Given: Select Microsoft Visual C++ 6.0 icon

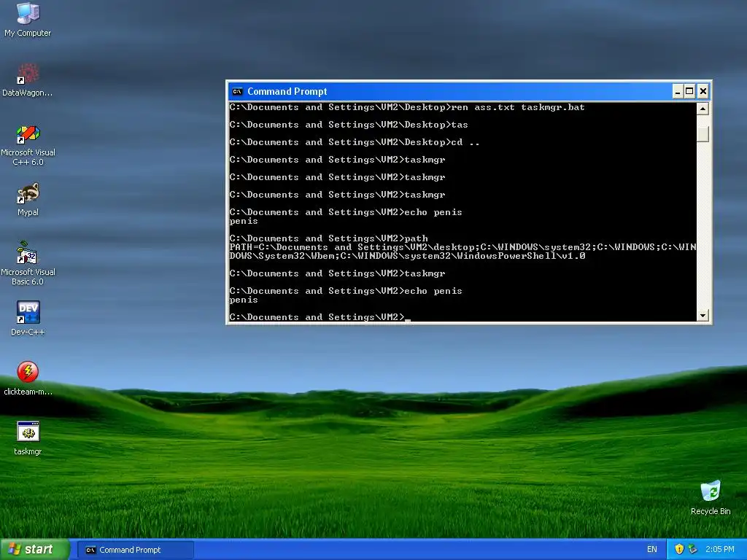Looking at the screenshot, I should click(28, 144).
